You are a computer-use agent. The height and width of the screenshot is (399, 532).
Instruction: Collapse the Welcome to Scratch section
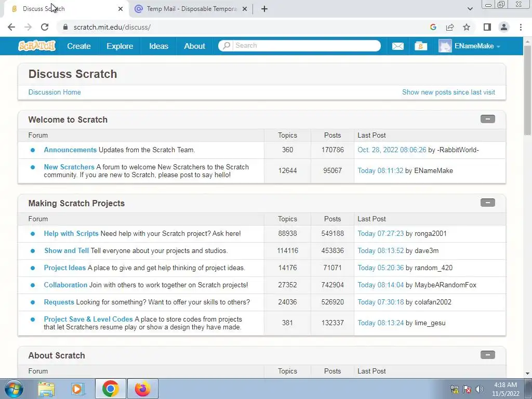(487, 119)
